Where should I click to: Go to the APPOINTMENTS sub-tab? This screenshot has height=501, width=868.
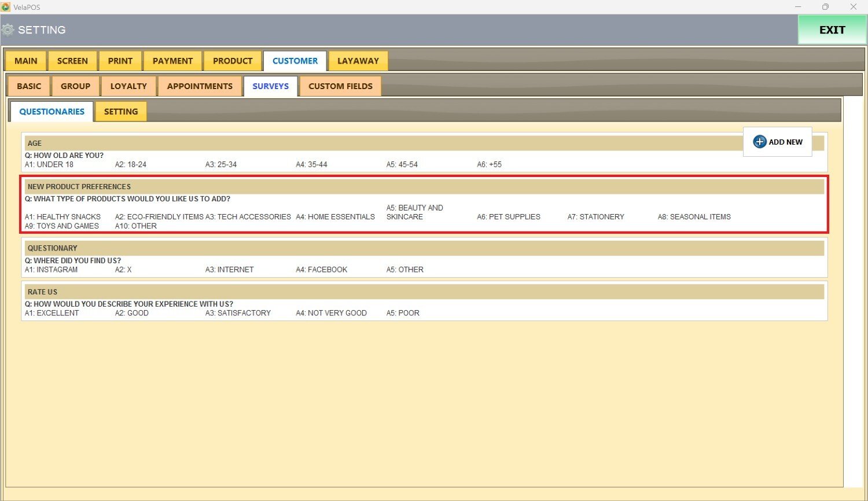(200, 86)
